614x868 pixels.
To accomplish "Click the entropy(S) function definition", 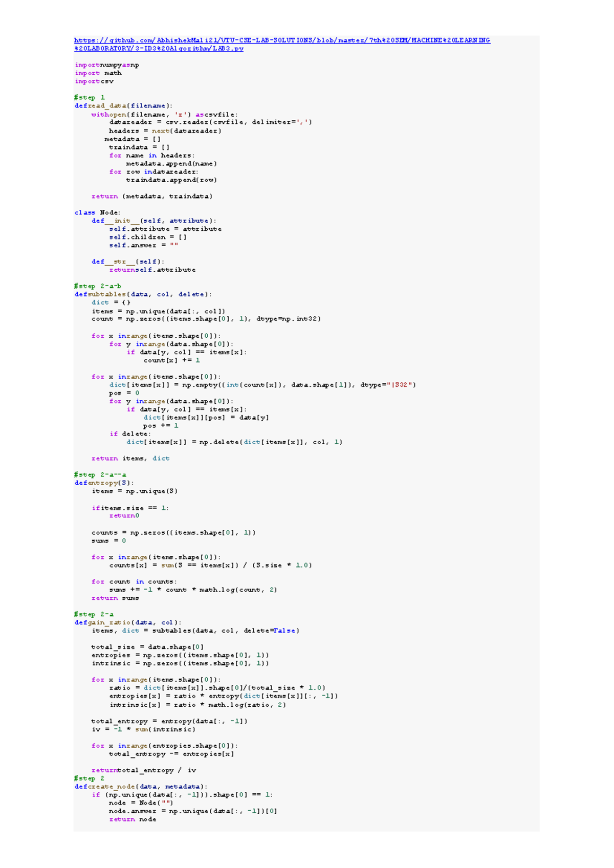I will point(104,483).
